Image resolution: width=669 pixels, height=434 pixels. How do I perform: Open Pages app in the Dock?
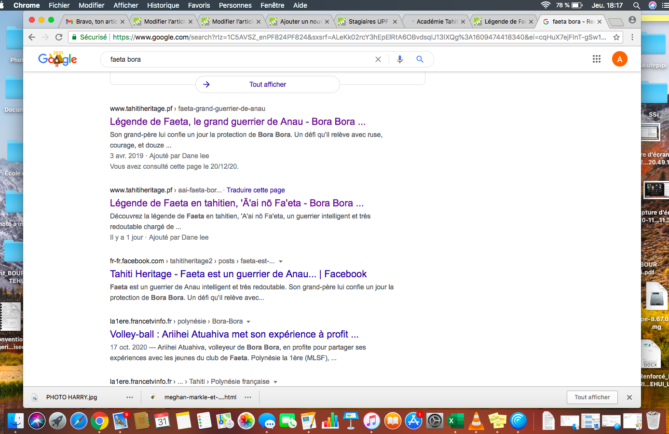[x=309, y=421]
